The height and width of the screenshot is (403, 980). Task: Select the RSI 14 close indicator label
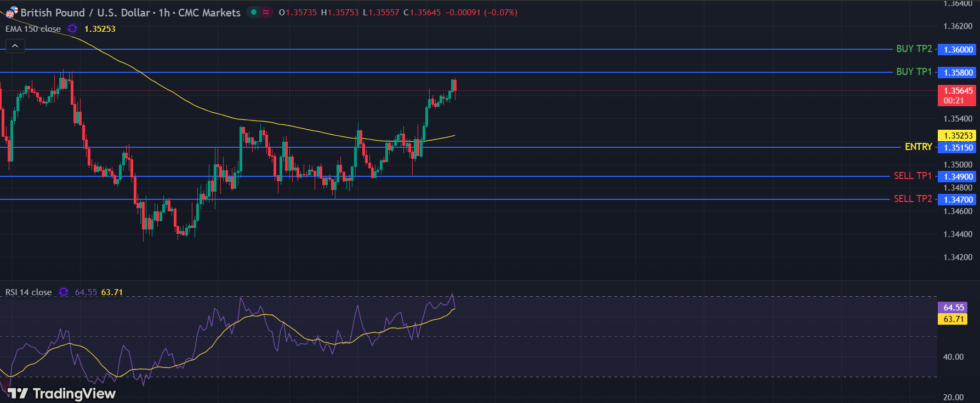[x=29, y=292]
